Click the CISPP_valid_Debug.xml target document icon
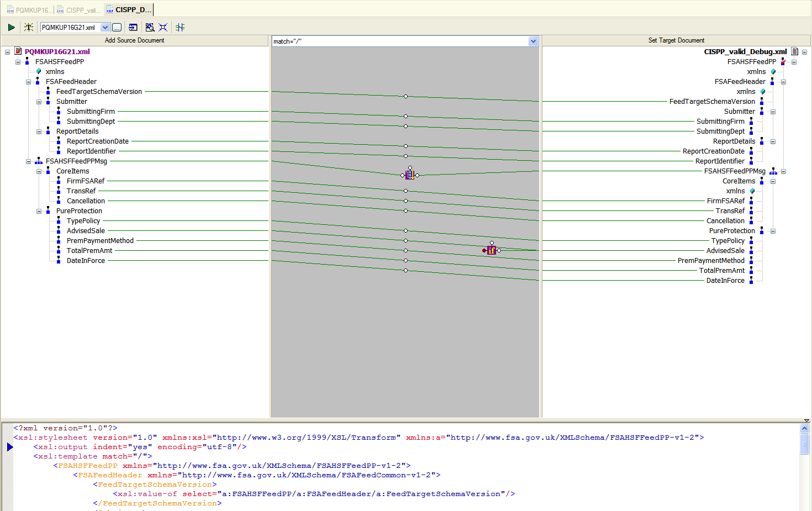812x511 pixels. pyautogui.click(x=795, y=51)
